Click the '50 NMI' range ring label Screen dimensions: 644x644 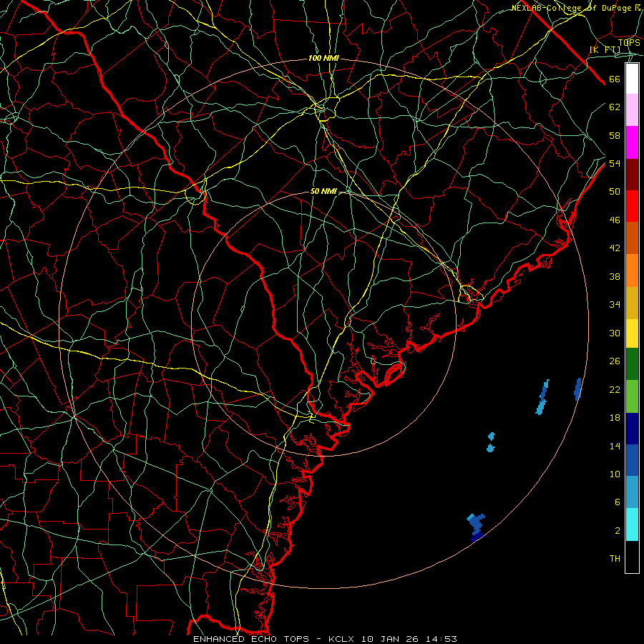(x=323, y=191)
